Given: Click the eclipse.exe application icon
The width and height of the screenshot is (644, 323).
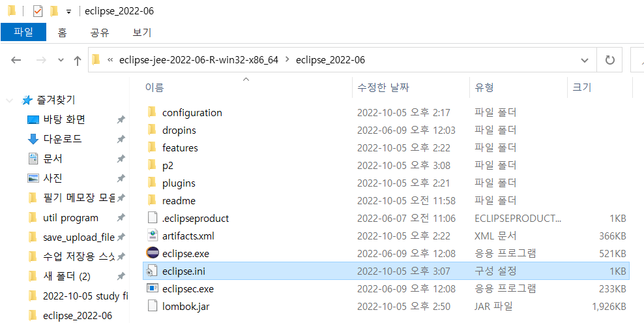Looking at the screenshot, I should click(152, 253).
